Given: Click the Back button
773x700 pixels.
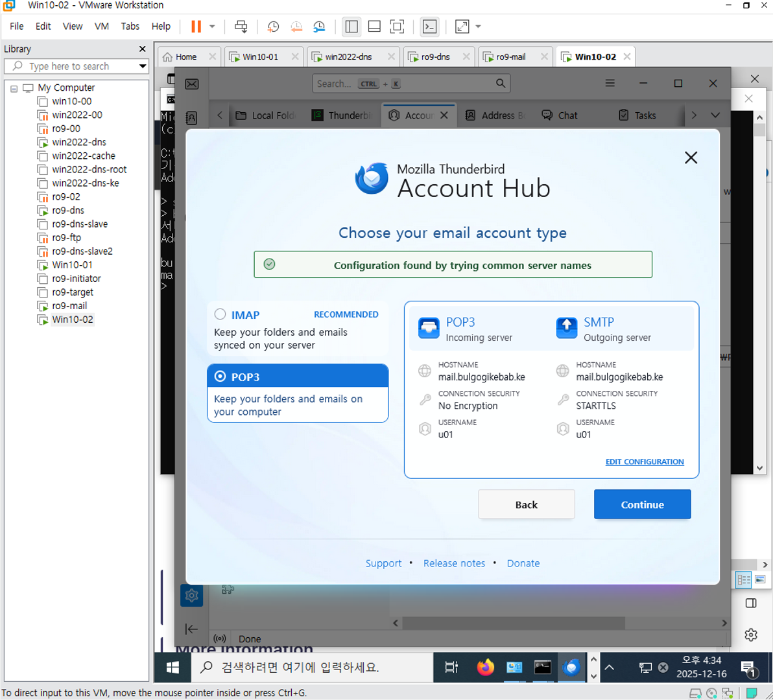Looking at the screenshot, I should pyautogui.click(x=526, y=504).
